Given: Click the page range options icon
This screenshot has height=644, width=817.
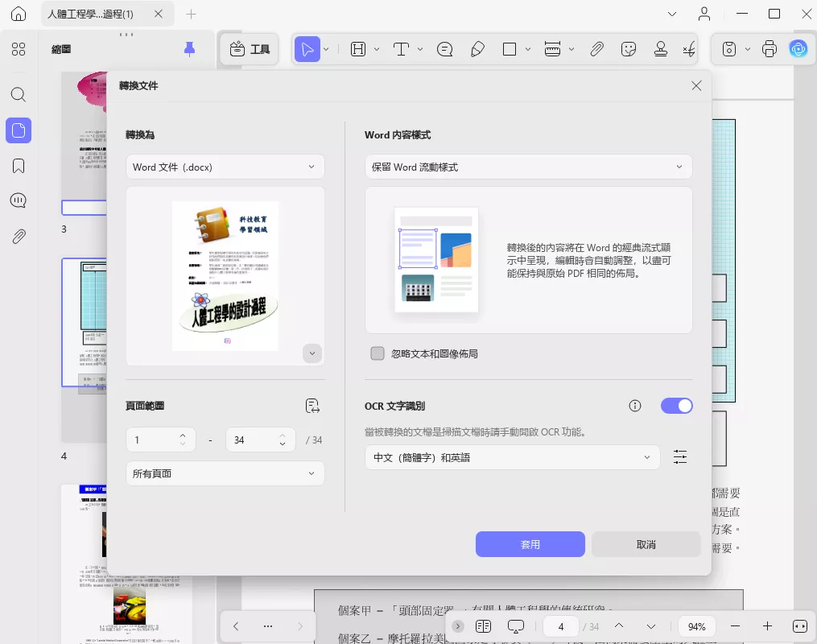Looking at the screenshot, I should coord(312,406).
